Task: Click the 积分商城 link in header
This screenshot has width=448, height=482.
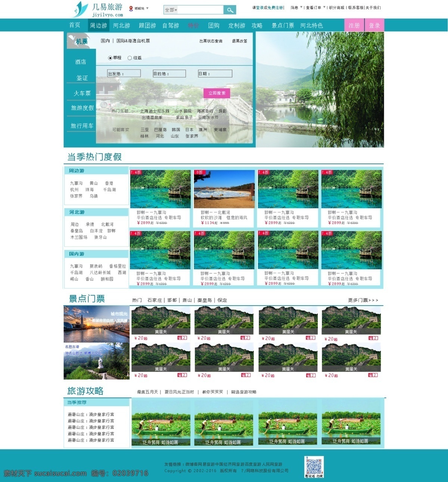Action: click(336, 7)
